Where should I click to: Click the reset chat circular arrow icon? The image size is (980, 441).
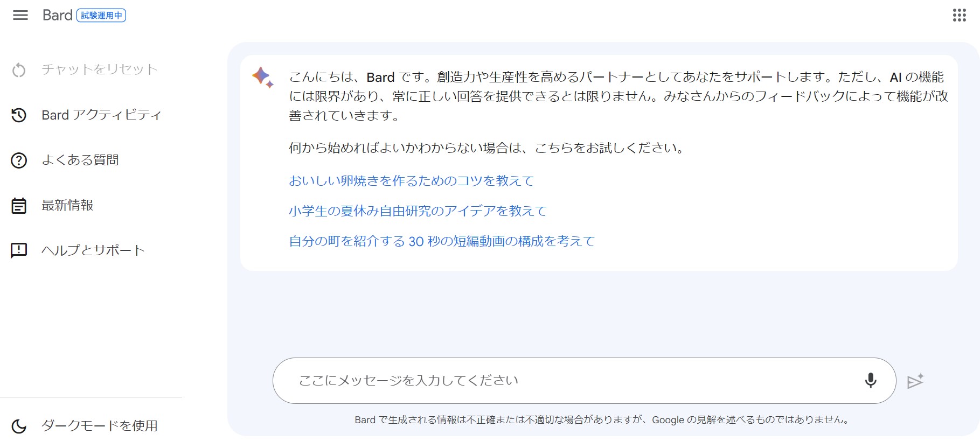[x=19, y=70]
